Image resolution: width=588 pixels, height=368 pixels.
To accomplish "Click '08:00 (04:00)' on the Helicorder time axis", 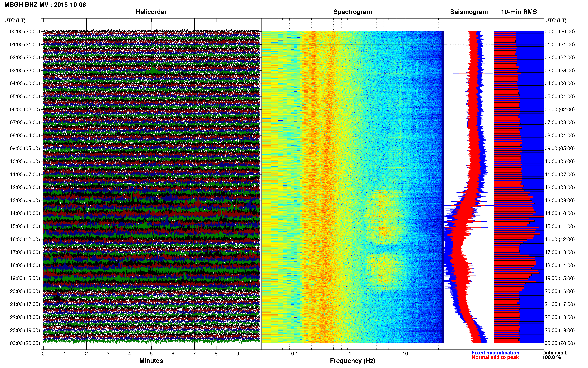I will (x=25, y=136).
